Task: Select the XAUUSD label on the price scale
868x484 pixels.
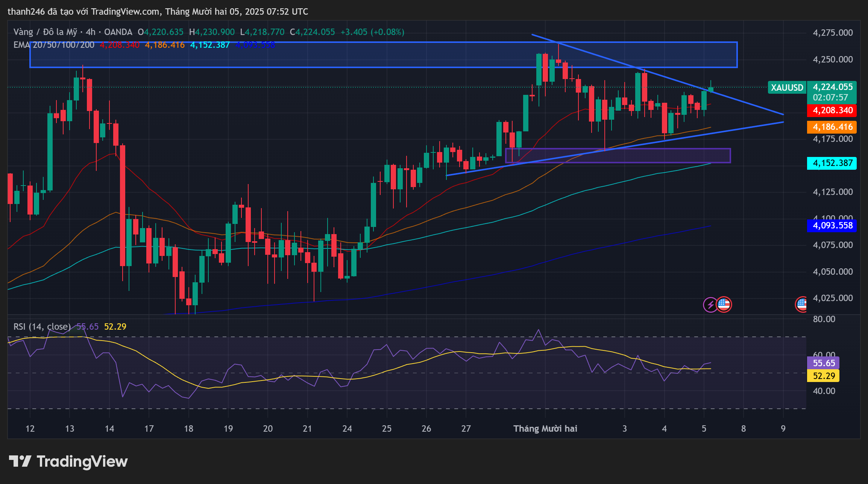Action: (x=787, y=87)
